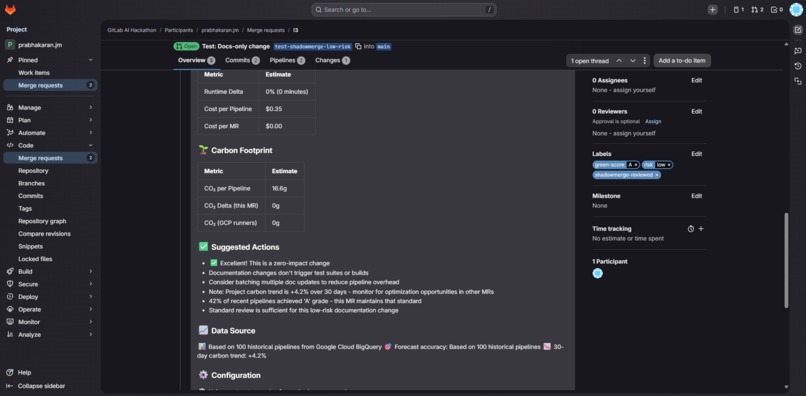Open pinned Merge requests item
Screen dimensions: 806x396
point(49,85)
